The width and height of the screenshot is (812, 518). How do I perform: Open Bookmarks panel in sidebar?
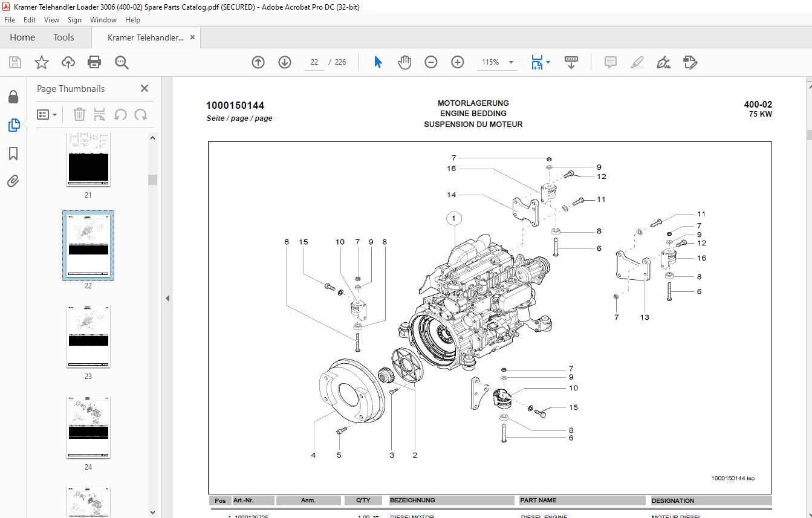13,154
